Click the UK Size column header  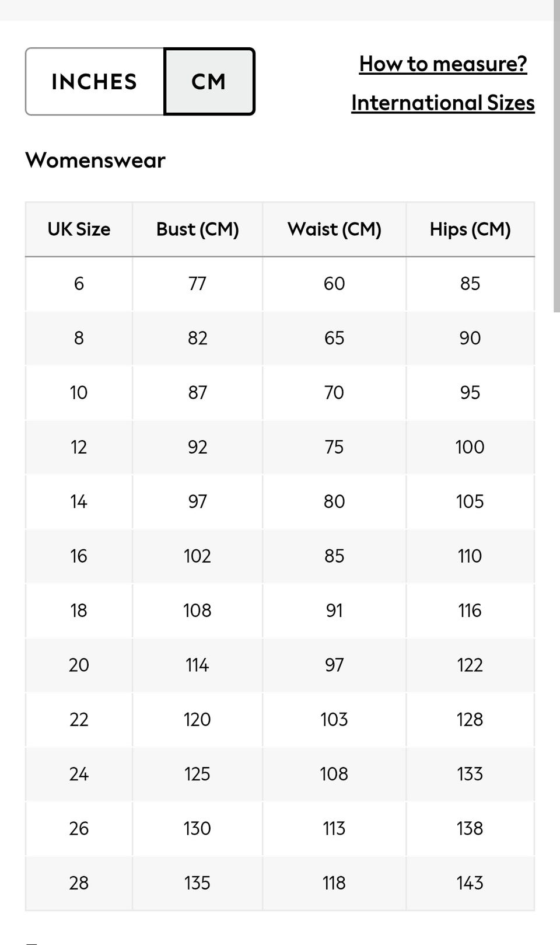tap(79, 229)
